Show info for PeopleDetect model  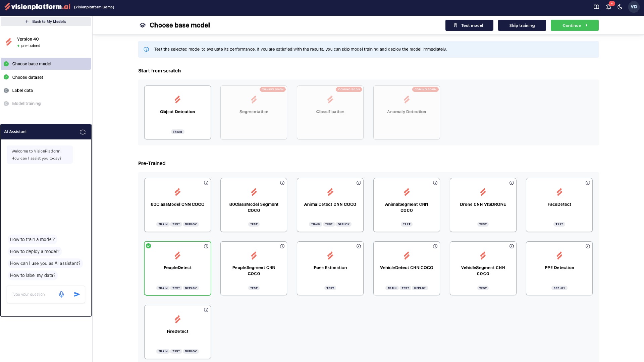pyautogui.click(x=206, y=246)
